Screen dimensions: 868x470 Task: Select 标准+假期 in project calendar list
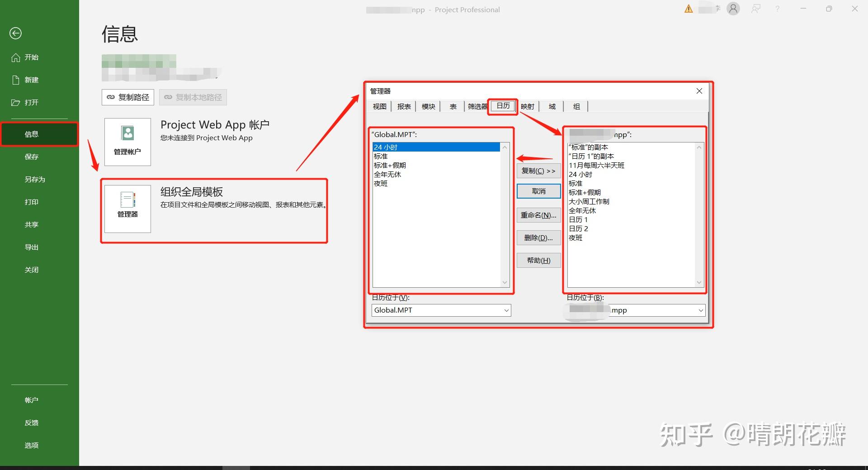[631, 193]
